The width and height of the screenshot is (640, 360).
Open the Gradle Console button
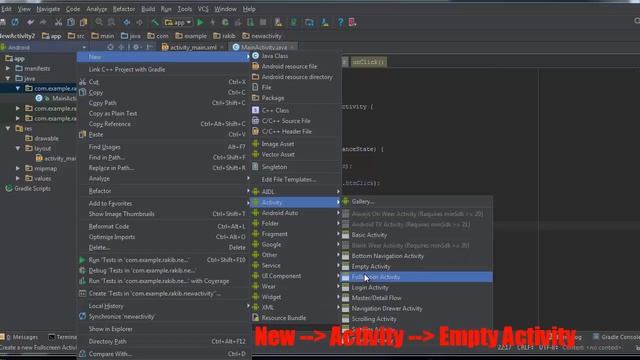click(x=616, y=337)
